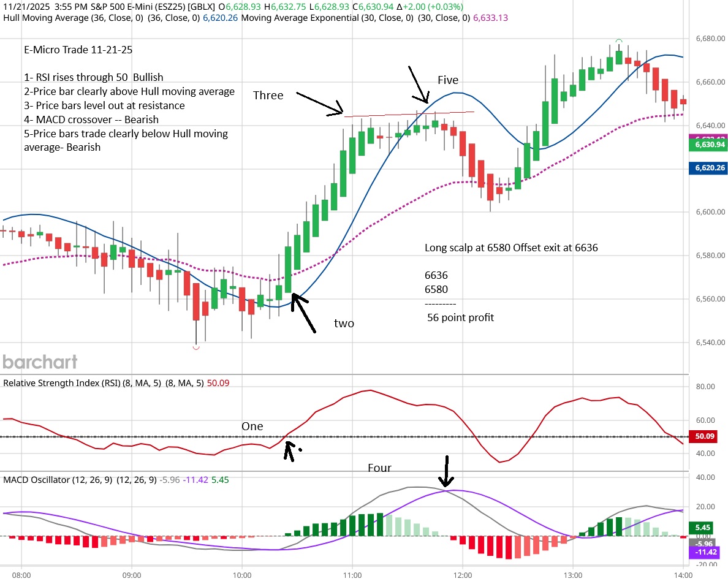Open the MACD Oscillator pane title
Screen dimensions: 728x584
pos(58,480)
